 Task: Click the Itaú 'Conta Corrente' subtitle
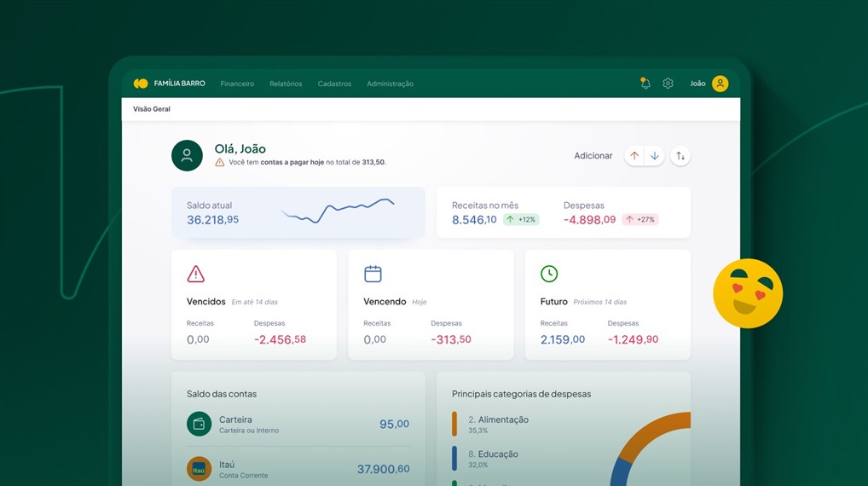[x=244, y=476]
